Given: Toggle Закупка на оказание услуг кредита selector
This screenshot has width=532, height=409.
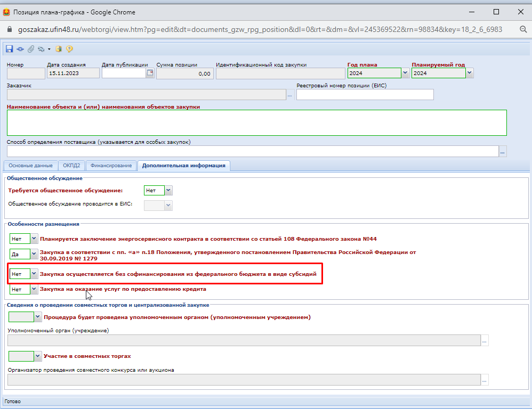Looking at the screenshot, I should (x=34, y=289).
